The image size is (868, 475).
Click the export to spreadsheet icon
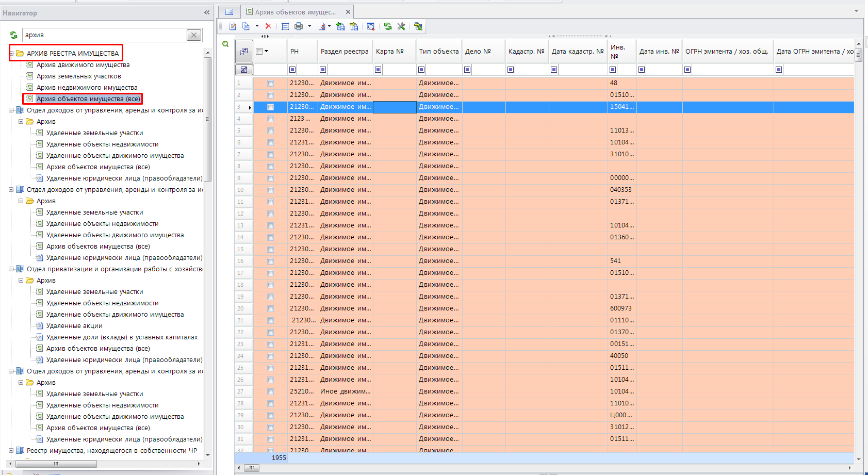pyautogui.click(x=418, y=26)
